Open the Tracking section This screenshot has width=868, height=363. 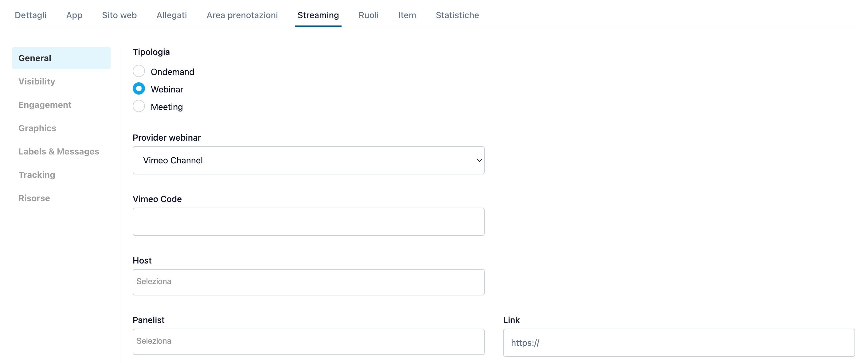pyautogui.click(x=37, y=175)
